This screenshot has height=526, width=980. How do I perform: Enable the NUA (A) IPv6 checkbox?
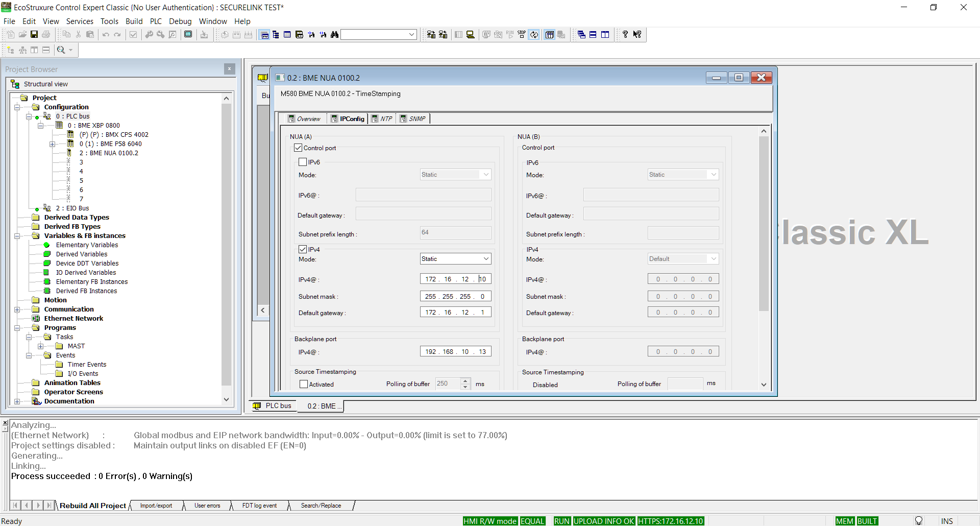pos(303,162)
